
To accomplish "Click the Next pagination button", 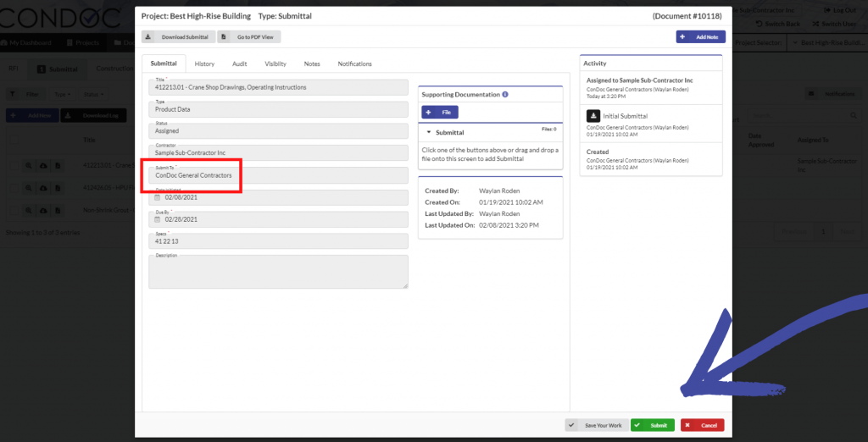I will pyautogui.click(x=847, y=231).
